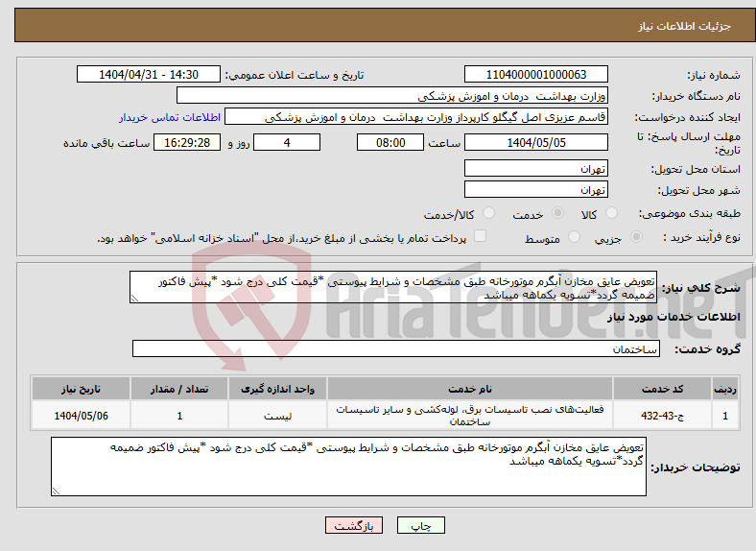Click the شماره نیاز number field

(535, 74)
